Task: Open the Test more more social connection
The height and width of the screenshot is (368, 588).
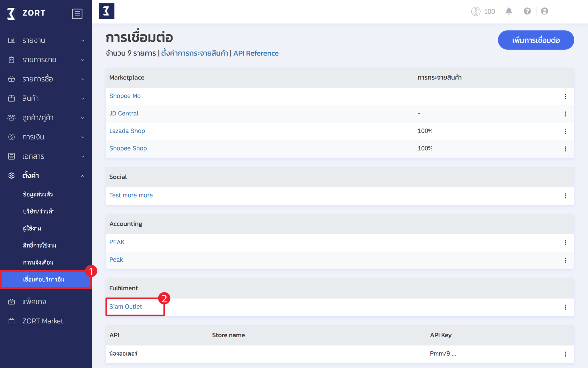Action: point(131,195)
